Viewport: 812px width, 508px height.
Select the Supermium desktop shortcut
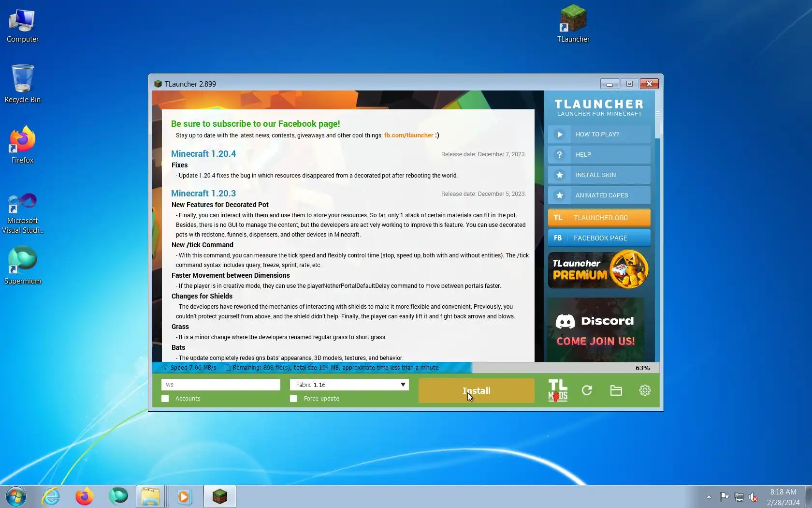click(x=23, y=266)
